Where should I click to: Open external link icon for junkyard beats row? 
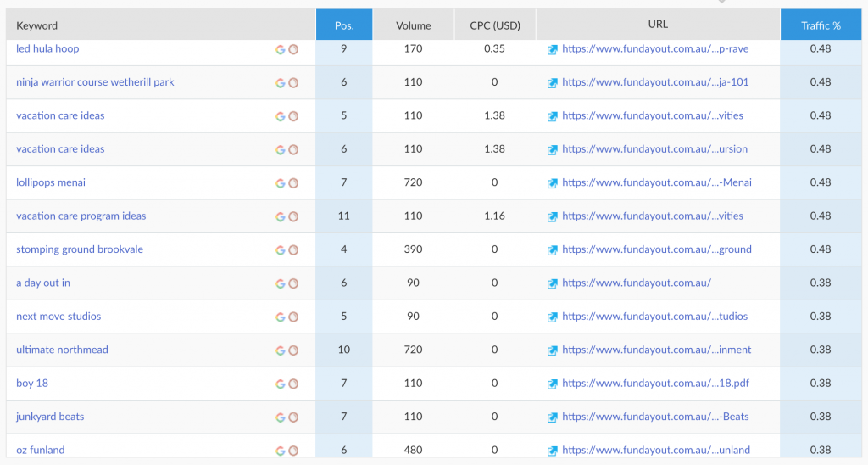[x=552, y=417]
